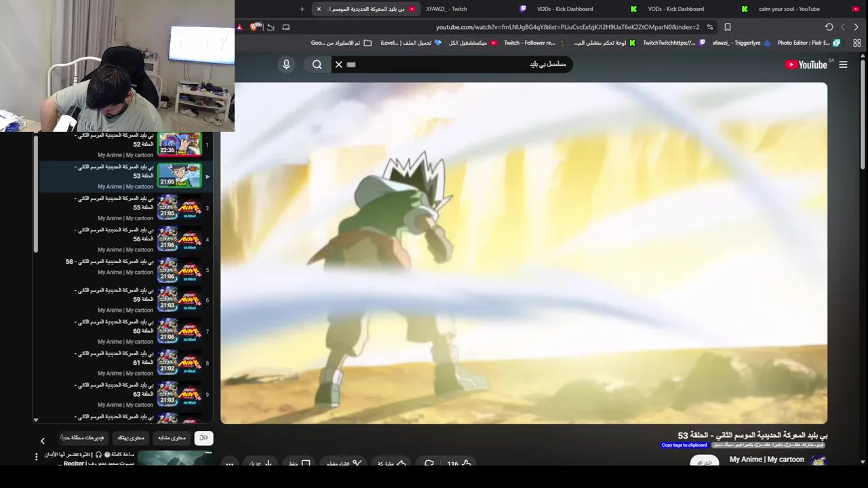The width and height of the screenshot is (868, 488).
Task: Click the dislike thumbs-down icon
Action: click(x=429, y=464)
